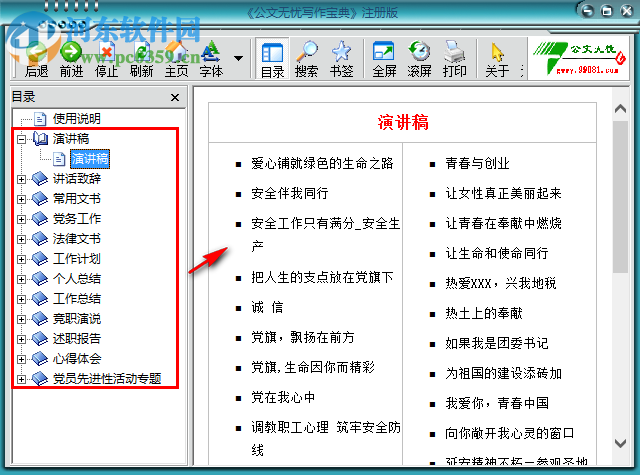Select the 党务工作 book icon
640x475 pixels.
[40, 219]
